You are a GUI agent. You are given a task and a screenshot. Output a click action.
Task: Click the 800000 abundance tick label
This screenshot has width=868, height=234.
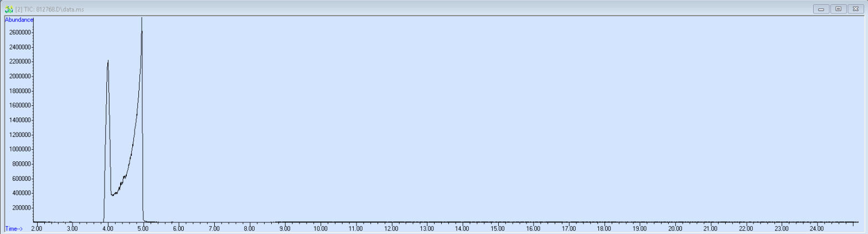[22, 164]
